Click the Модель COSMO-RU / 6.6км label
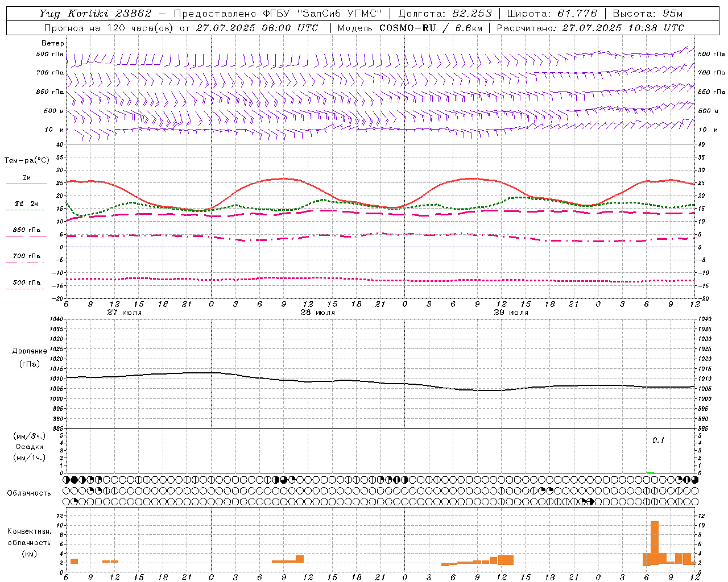This screenshot has height=582, width=728. pyautogui.click(x=410, y=28)
